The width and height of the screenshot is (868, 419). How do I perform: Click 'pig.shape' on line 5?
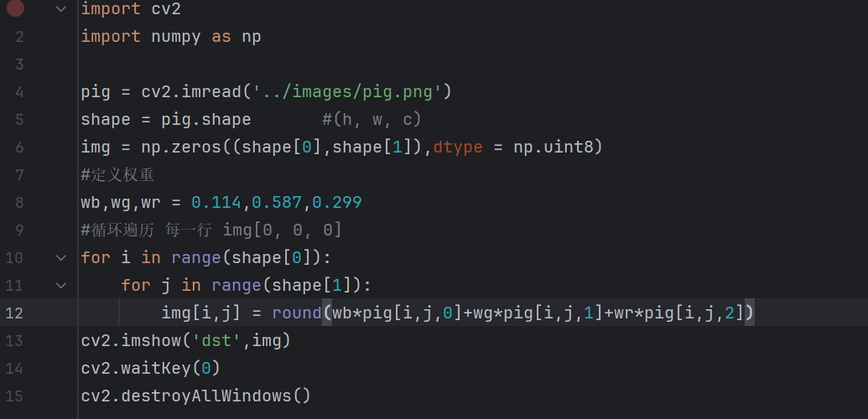click(x=206, y=120)
